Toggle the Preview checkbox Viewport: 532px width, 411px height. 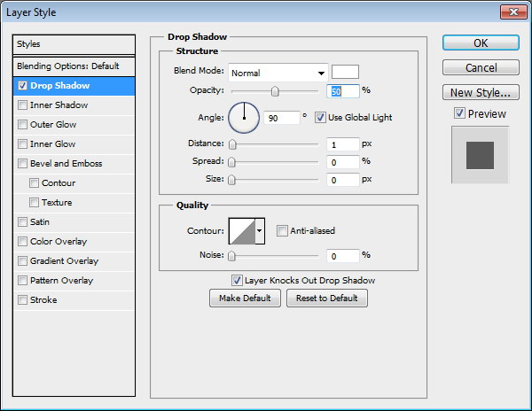[458, 113]
